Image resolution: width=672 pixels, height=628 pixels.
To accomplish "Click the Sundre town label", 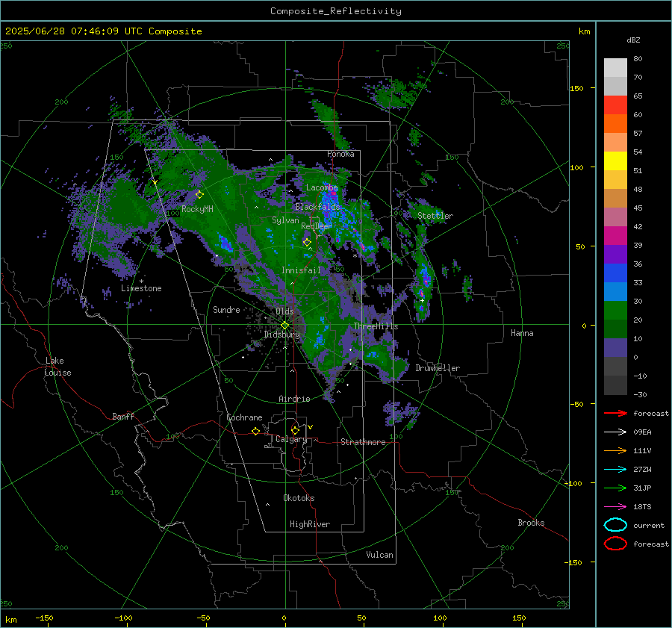I will (226, 309).
